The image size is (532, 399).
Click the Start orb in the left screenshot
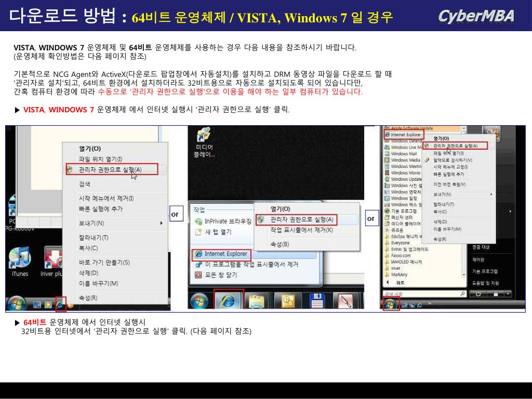click(16, 303)
